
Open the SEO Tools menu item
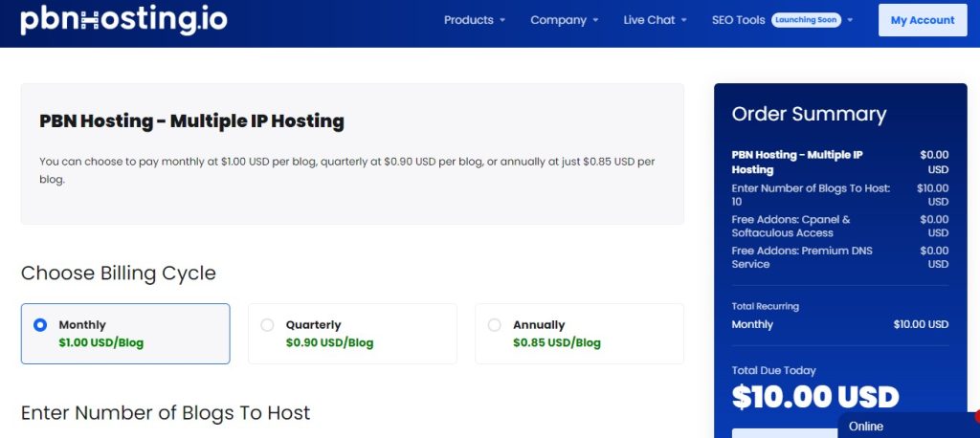point(738,20)
